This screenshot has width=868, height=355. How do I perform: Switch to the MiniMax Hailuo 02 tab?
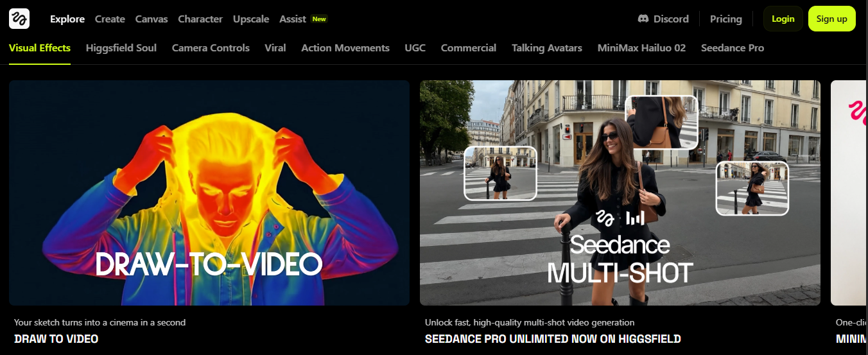641,48
